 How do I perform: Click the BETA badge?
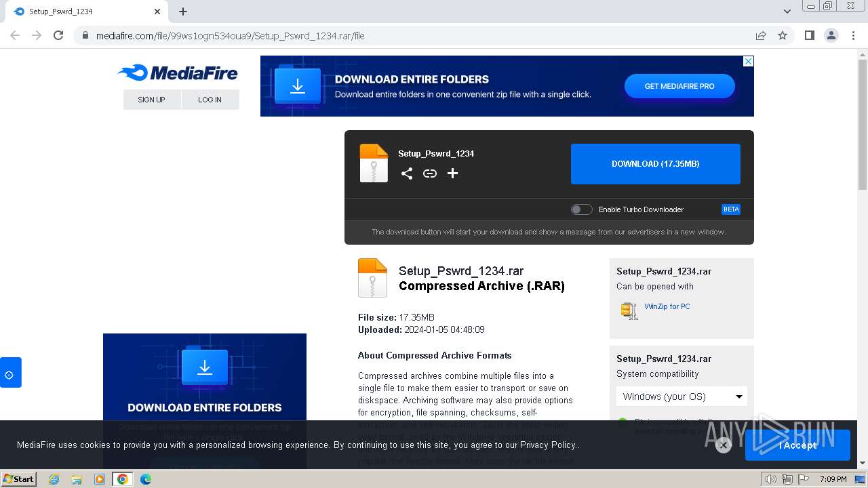(x=731, y=209)
